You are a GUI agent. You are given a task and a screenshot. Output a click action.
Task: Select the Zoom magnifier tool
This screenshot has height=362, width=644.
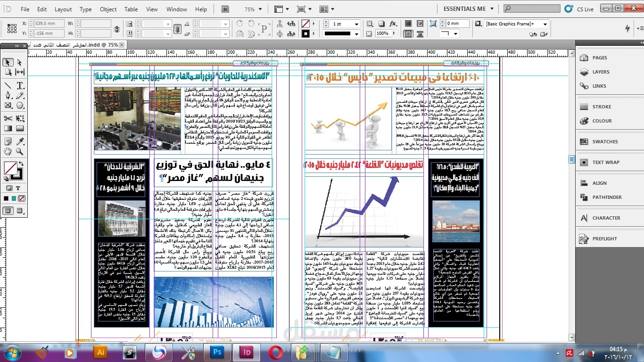pos(20,151)
